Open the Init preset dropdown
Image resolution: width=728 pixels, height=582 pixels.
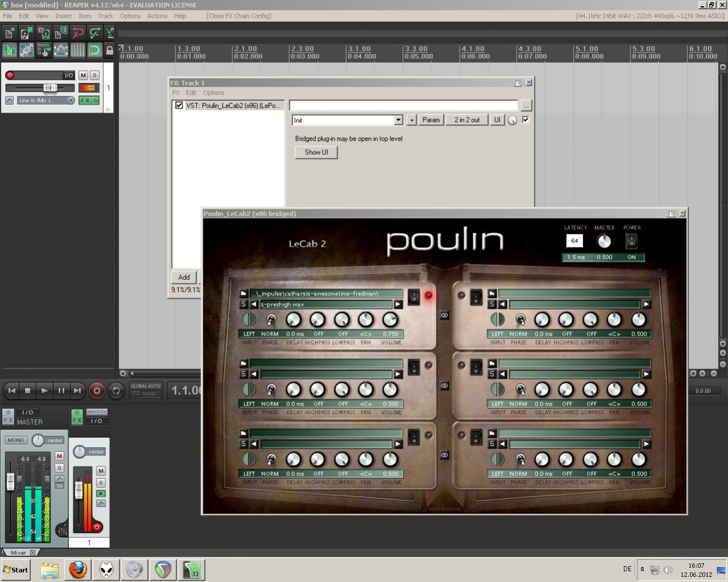(x=398, y=120)
